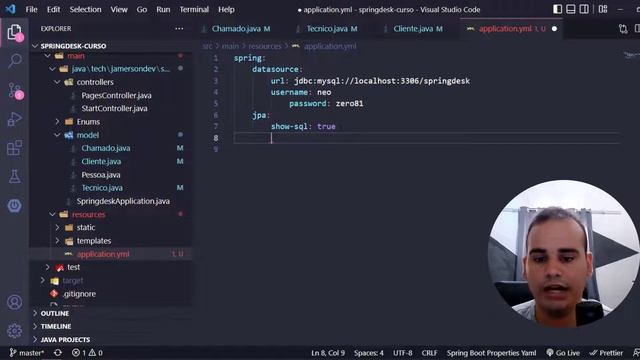Open the Terminal menu

click(x=194, y=9)
